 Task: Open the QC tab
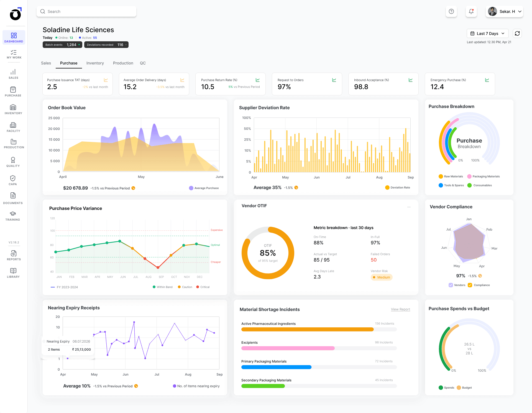(143, 63)
